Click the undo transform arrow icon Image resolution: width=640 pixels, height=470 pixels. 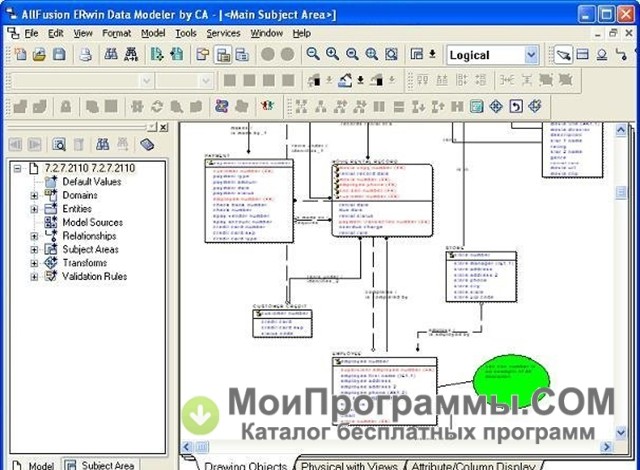pos(516,107)
